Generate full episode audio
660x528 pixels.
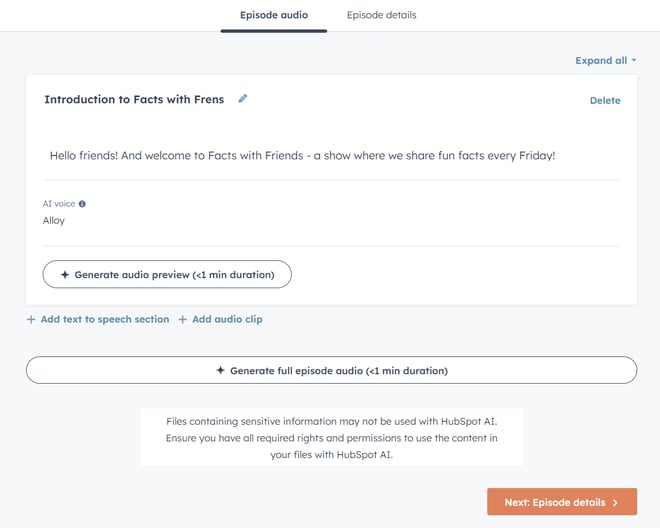tap(331, 371)
